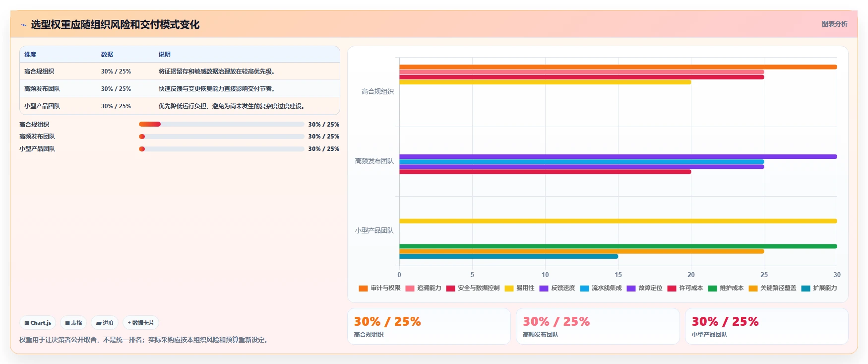Toggle 关键路径覆盖 legend item
The width and height of the screenshot is (868, 364).
(772, 288)
